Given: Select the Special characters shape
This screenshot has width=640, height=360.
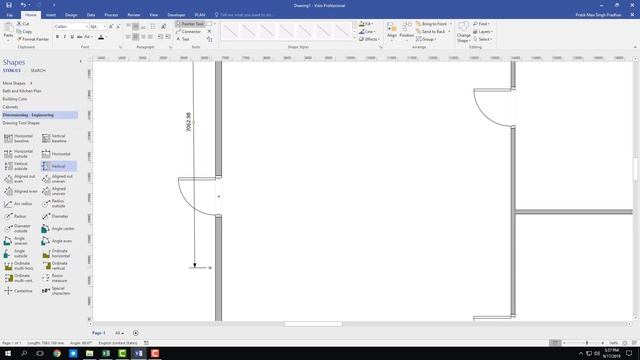Looking at the screenshot, I should 57,291.
